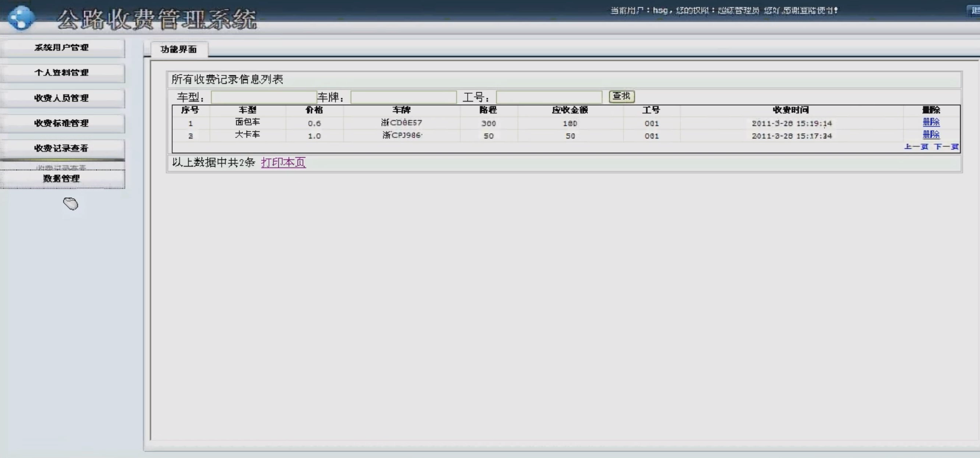Open 数据管理 in the sidebar
Viewport: 980px width, 458px height.
62,179
